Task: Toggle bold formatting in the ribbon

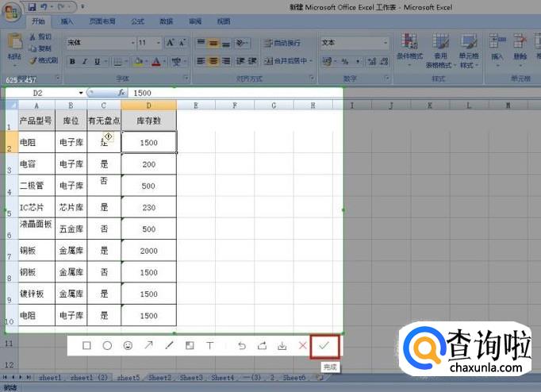Action: coord(72,61)
